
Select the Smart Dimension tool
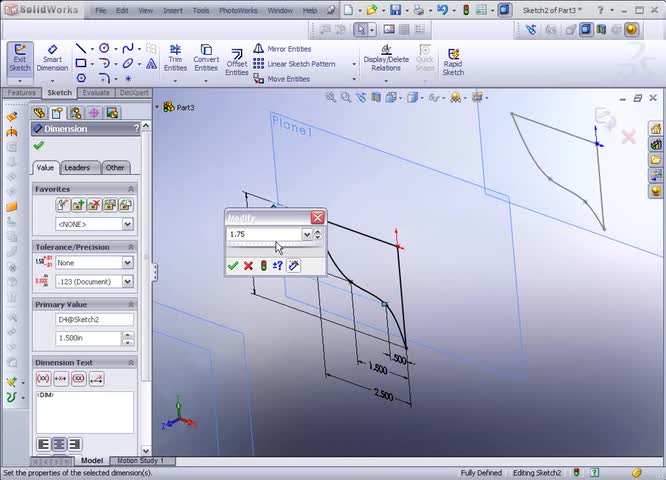click(52, 59)
